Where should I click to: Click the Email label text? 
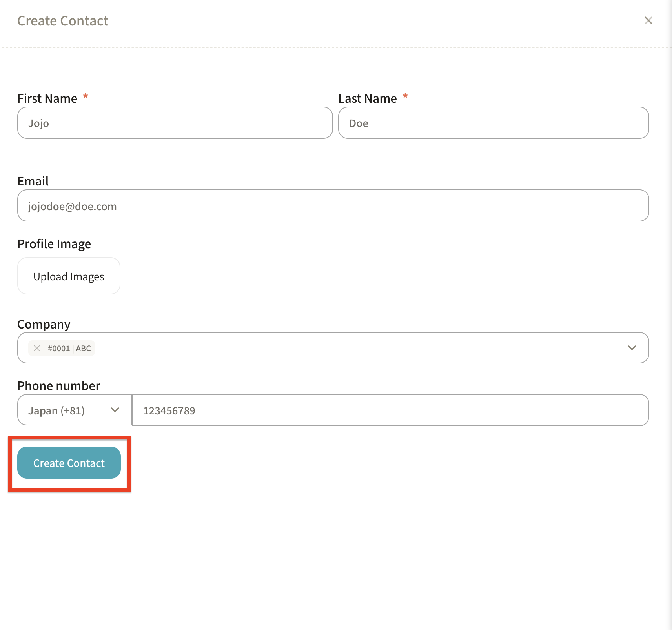click(33, 181)
